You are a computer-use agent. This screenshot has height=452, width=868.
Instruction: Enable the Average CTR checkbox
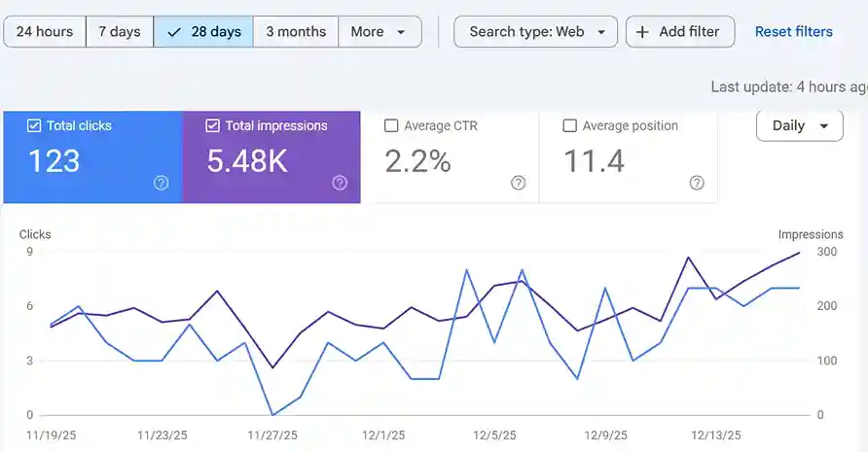point(391,125)
